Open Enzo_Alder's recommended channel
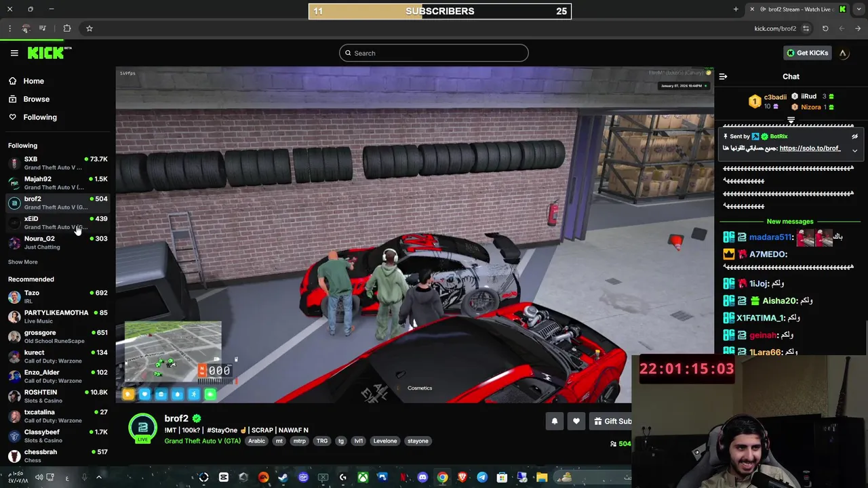 (x=58, y=376)
